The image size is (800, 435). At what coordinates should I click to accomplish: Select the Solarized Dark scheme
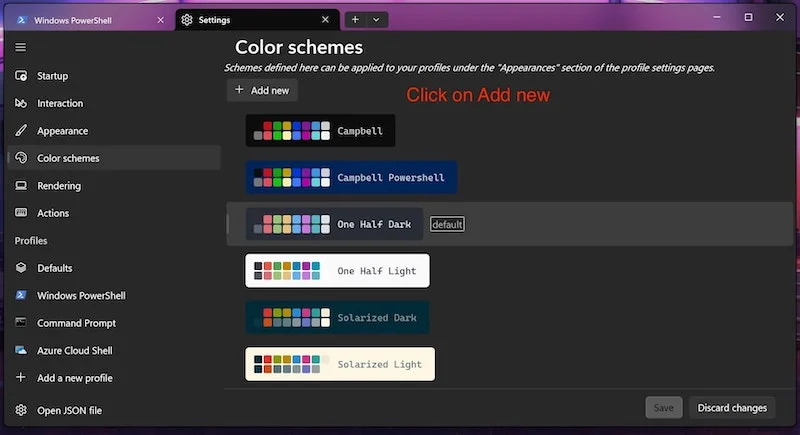pyautogui.click(x=337, y=317)
